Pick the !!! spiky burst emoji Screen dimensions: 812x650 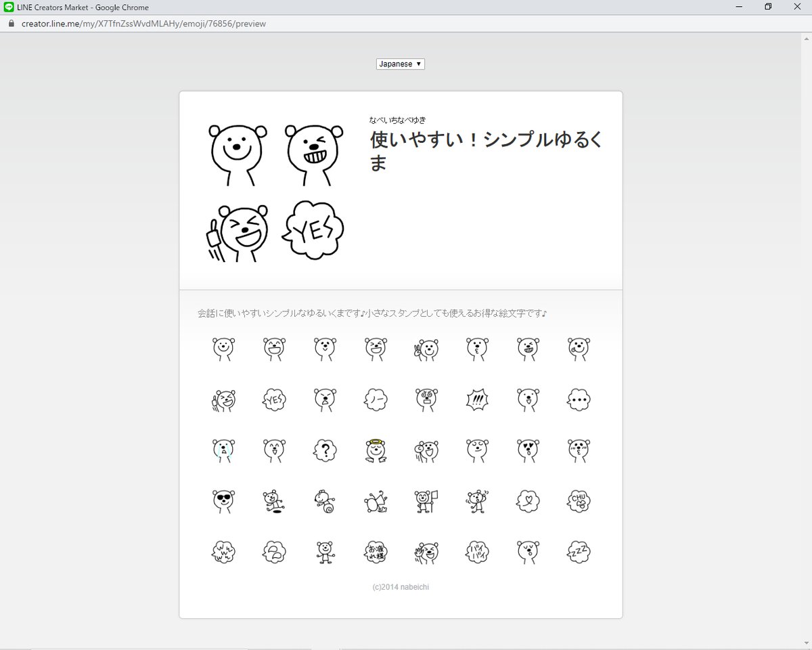pyautogui.click(x=477, y=400)
